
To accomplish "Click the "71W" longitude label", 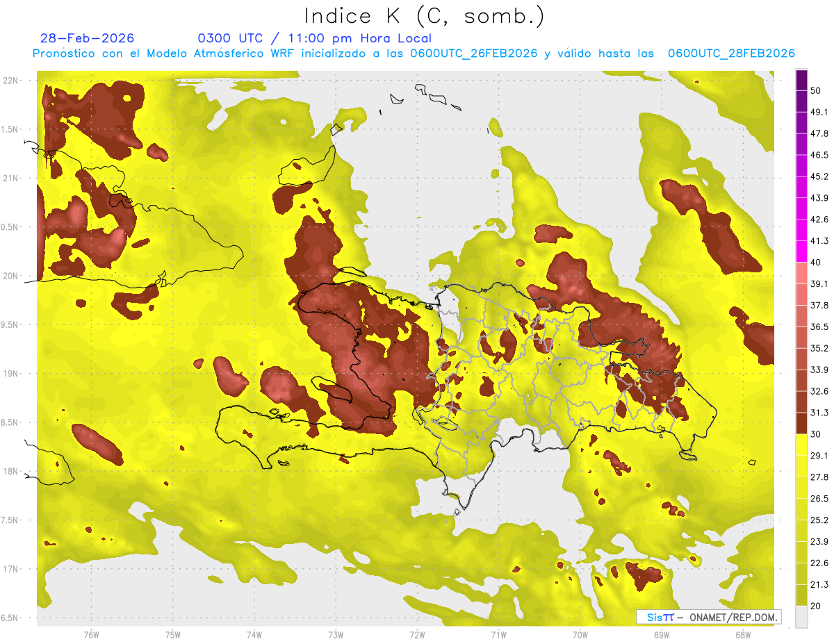I will tap(498, 634).
